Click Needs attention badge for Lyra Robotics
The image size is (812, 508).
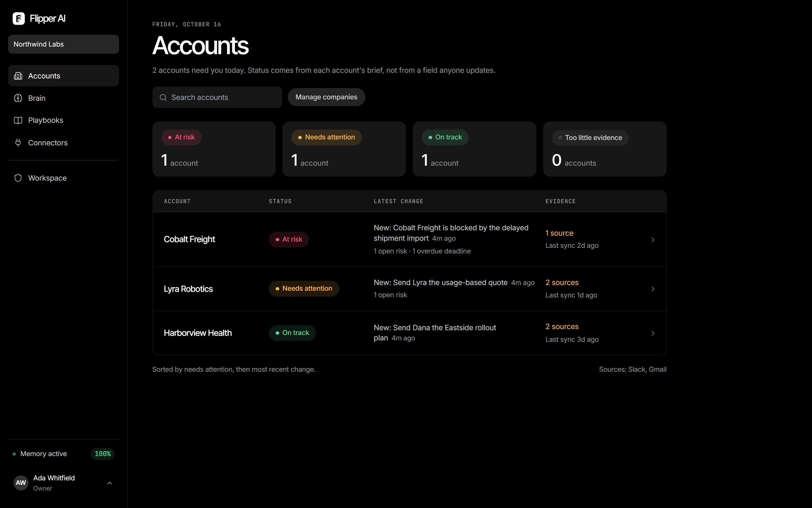click(304, 289)
